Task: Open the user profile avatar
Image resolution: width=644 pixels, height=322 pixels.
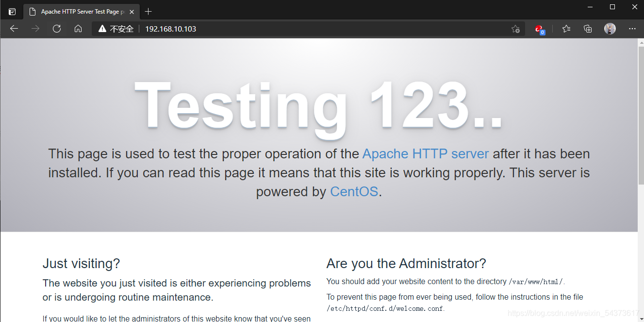Action: (x=610, y=29)
